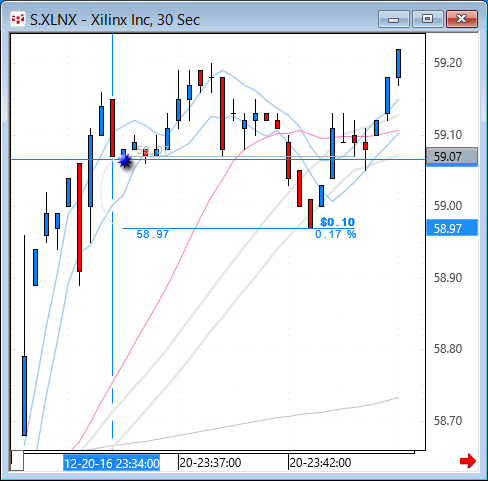Screen dimensions: 488x481
Task: Click the $0.10 measurement label
Action: click(x=337, y=222)
